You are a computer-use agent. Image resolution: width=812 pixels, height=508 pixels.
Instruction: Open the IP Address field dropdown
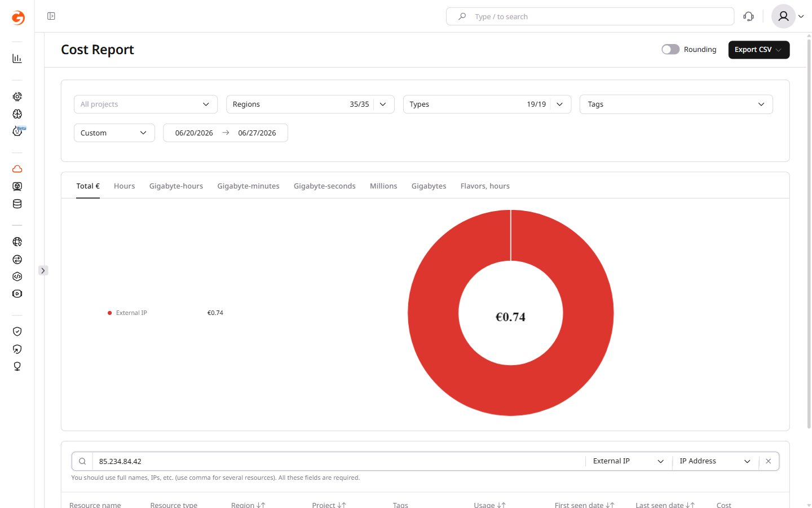point(716,461)
